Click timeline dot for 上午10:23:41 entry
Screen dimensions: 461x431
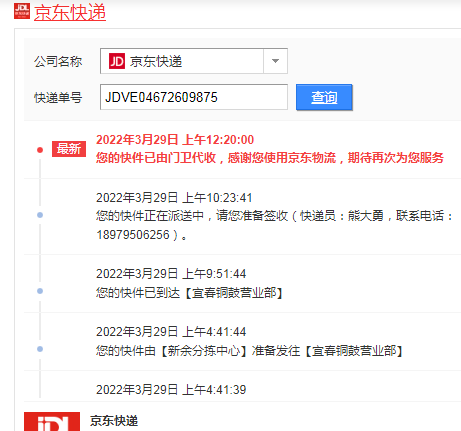[x=40, y=215]
